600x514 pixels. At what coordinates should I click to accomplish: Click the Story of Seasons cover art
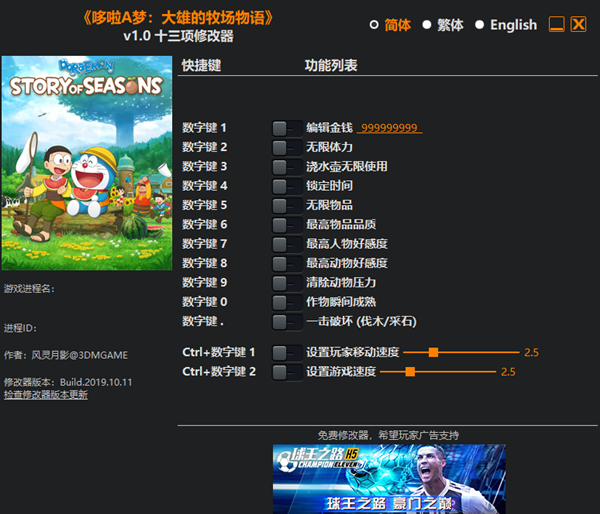(x=87, y=163)
